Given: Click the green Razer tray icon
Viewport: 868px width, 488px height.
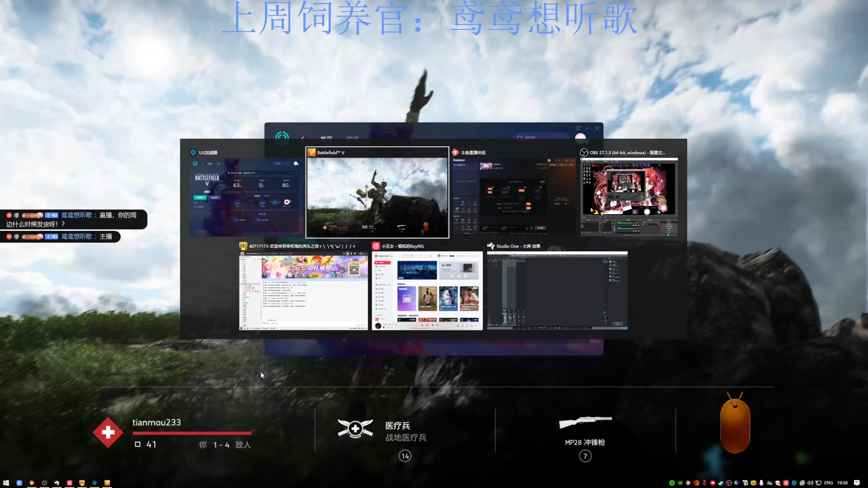Looking at the screenshot, I should click(672, 483).
